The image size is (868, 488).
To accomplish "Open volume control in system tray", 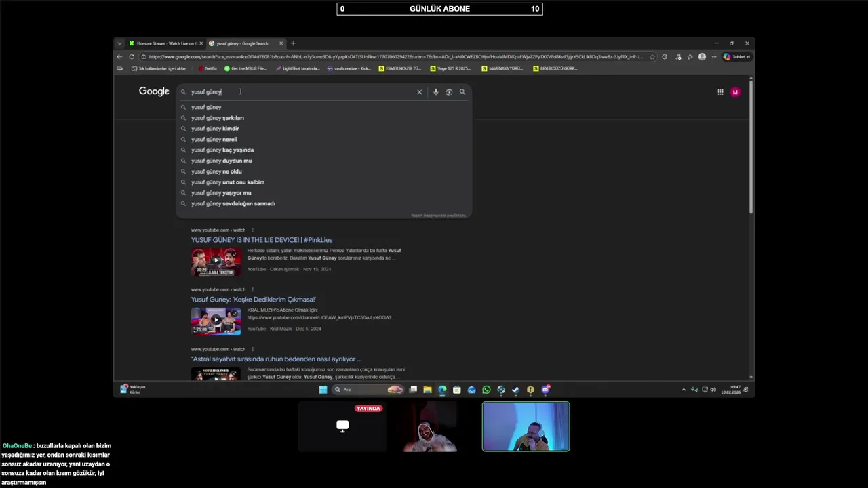I will coord(713,390).
